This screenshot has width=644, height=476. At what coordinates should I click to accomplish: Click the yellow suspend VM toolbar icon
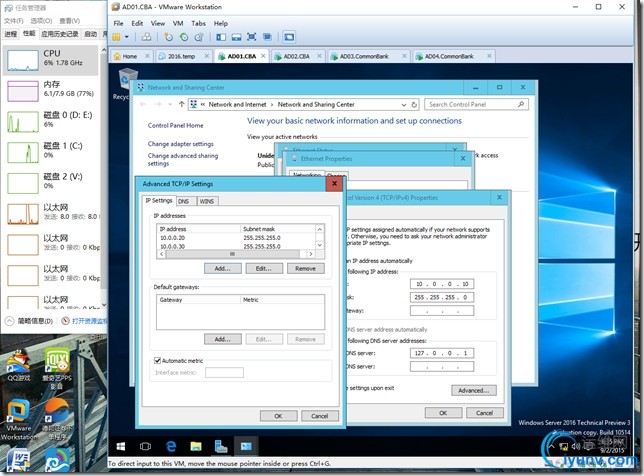[x=117, y=37]
